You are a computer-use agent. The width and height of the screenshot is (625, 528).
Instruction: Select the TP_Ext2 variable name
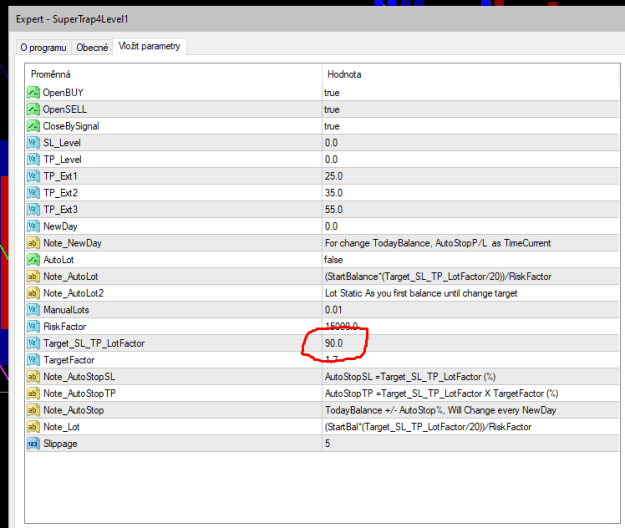pos(61,193)
